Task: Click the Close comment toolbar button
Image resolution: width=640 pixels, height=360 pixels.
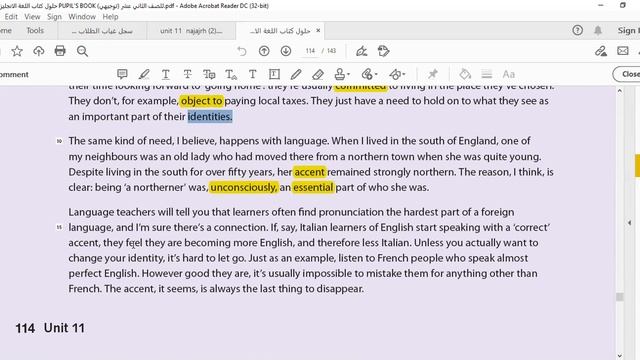Action: (x=627, y=74)
